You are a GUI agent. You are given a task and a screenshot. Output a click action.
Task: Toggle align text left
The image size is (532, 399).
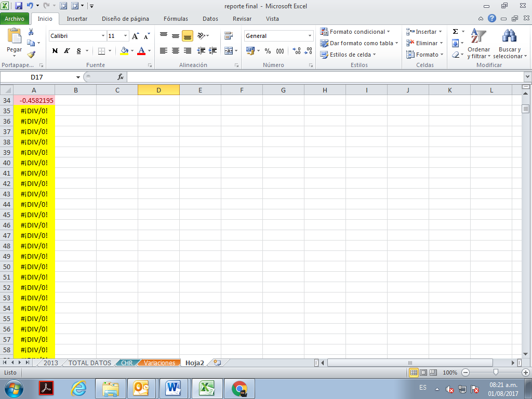(164, 51)
